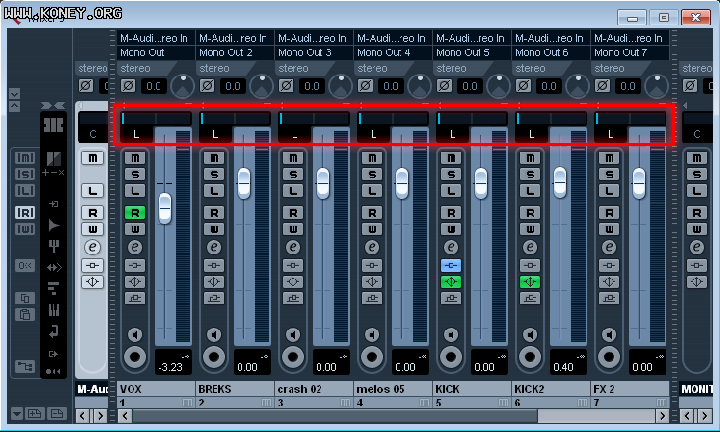Select the VOX channel name label
Viewport: 720px width, 432px height.
click(156, 389)
